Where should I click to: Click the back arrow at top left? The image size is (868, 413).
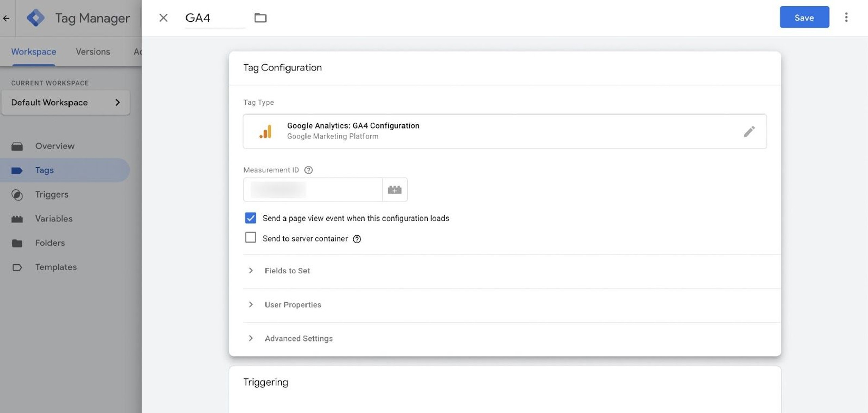(6, 18)
